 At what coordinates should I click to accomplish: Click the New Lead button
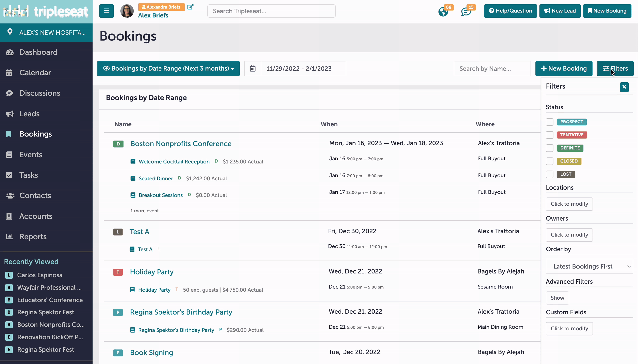(x=560, y=11)
